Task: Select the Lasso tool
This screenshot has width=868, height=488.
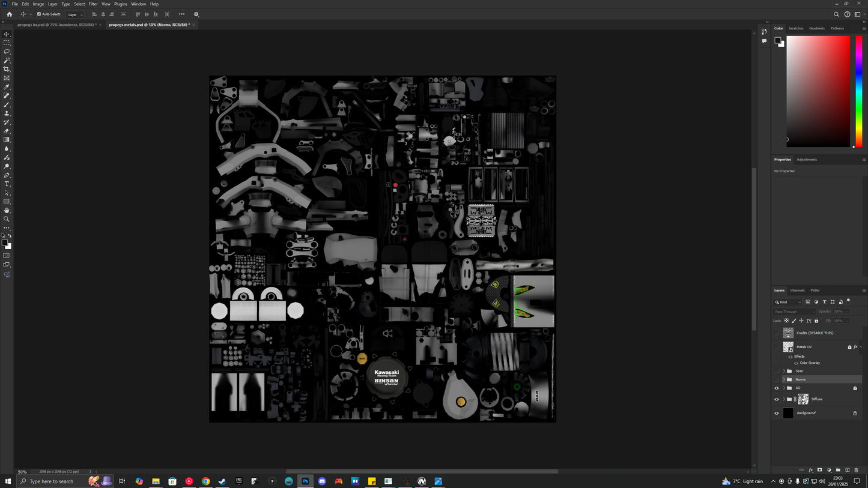Action: pos(7,52)
